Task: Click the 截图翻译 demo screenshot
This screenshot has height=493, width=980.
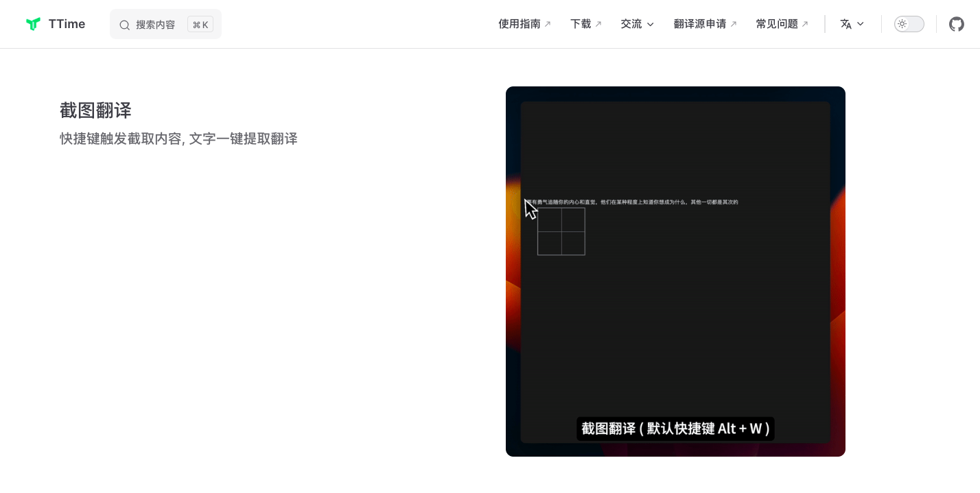Action: pyautogui.click(x=675, y=272)
